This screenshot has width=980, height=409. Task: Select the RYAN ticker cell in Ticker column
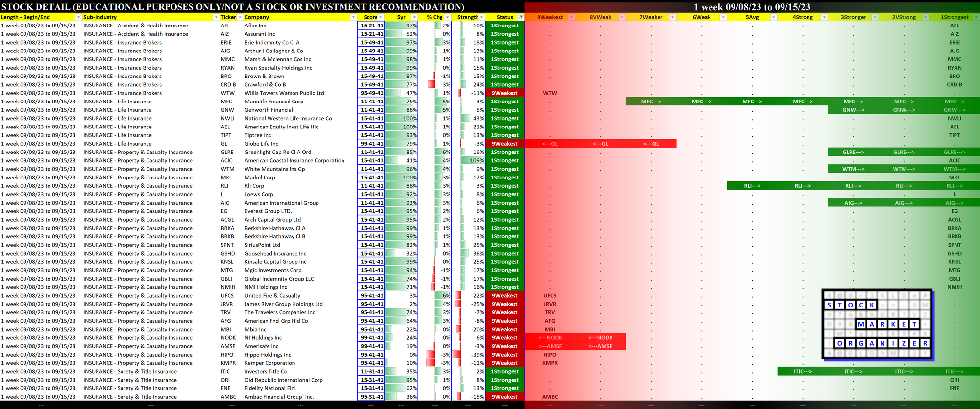pos(231,68)
